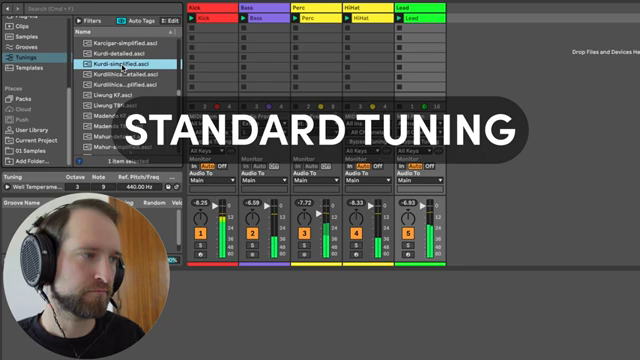Preview the Well Temperament tuning play button
This screenshot has height=360, width=640.
7,187
